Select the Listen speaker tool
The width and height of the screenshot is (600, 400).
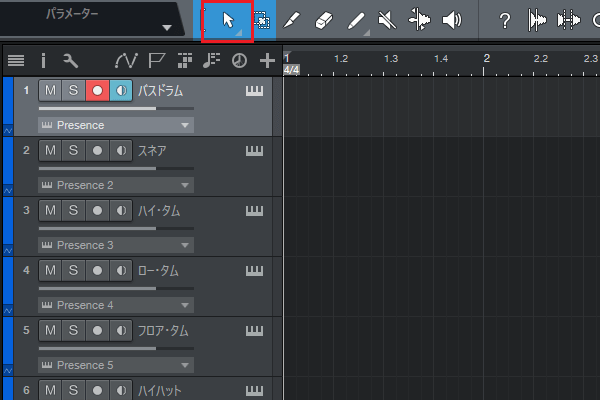tap(452, 20)
